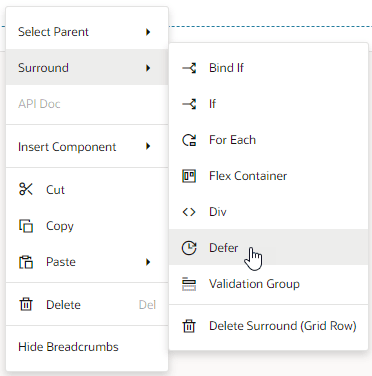
Task: Select Delete Surround (Grid Row)
Action: pos(269,326)
